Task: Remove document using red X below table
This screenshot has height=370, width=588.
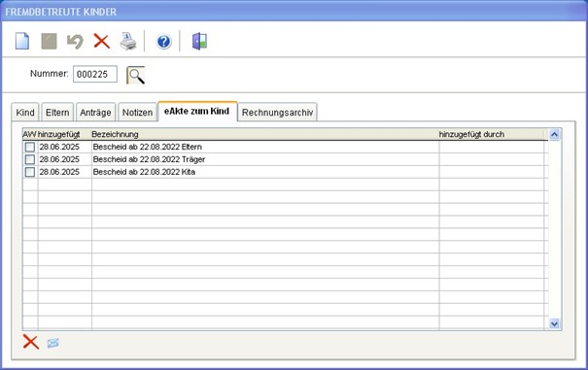Action: pyautogui.click(x=31, y=342)
